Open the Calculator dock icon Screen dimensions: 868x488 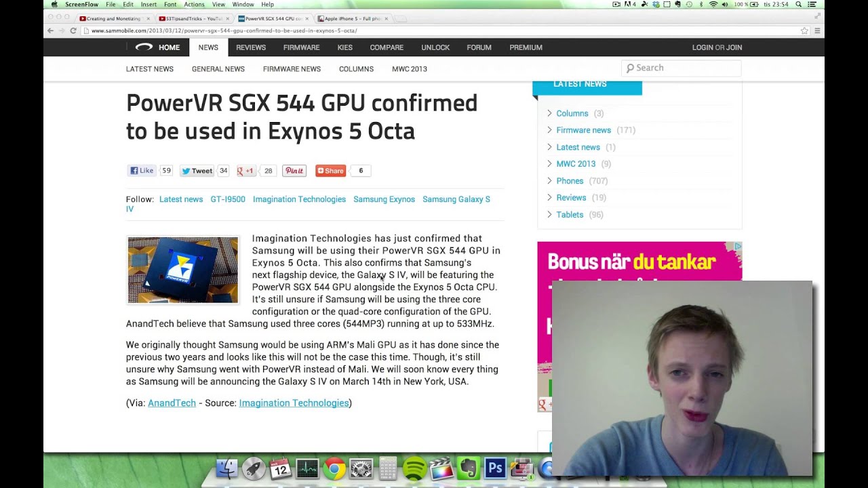tap(388, 468)
